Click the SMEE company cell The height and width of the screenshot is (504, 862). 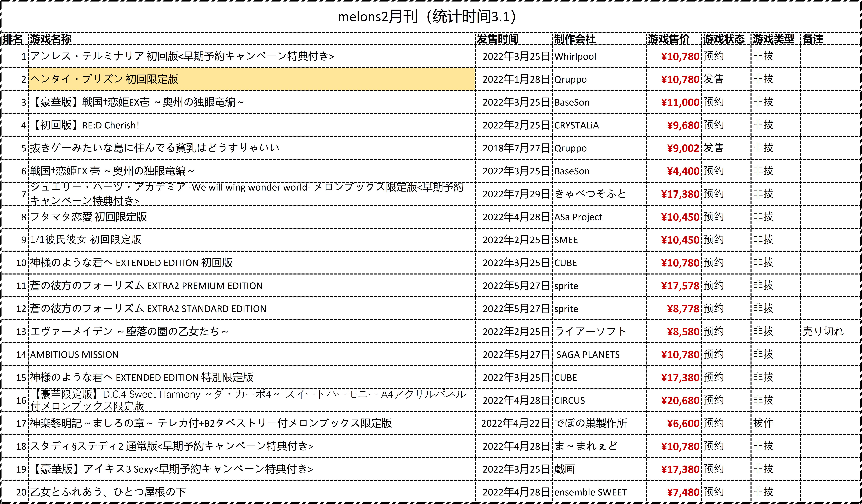click(x=599, y=239)
